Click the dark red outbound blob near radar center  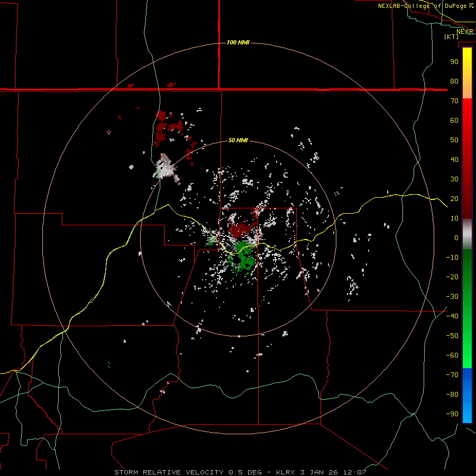pos(241,230)
